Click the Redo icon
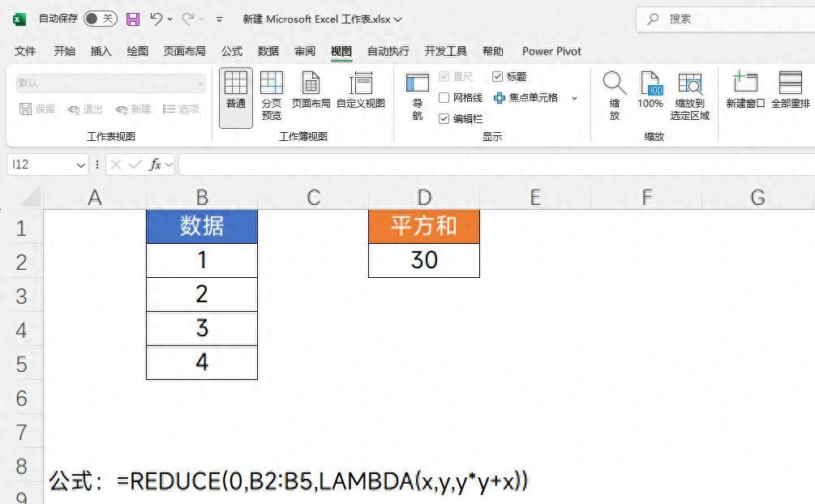 click(187, 19)
